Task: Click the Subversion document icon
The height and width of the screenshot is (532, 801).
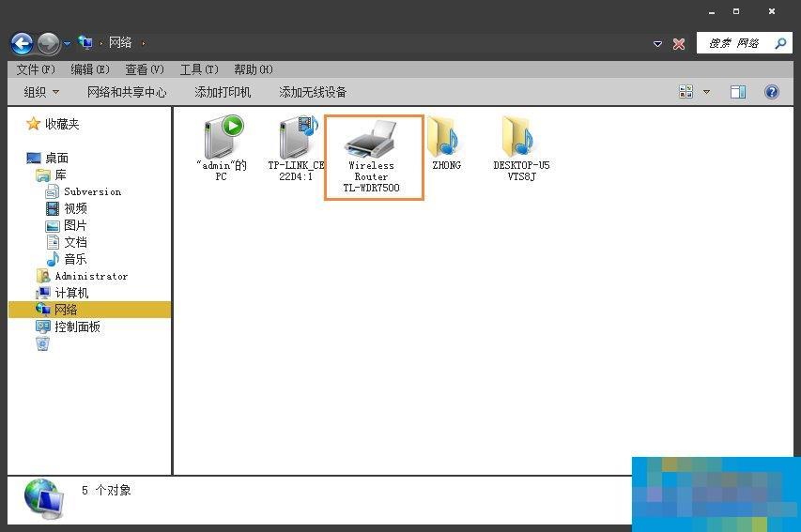Action: (x=52, y=192)
